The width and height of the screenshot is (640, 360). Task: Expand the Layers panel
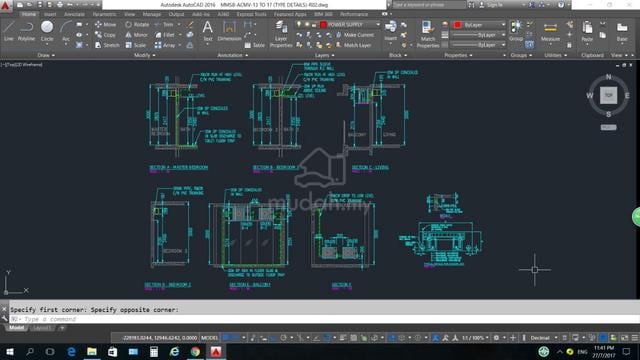[x=324, y=55]
